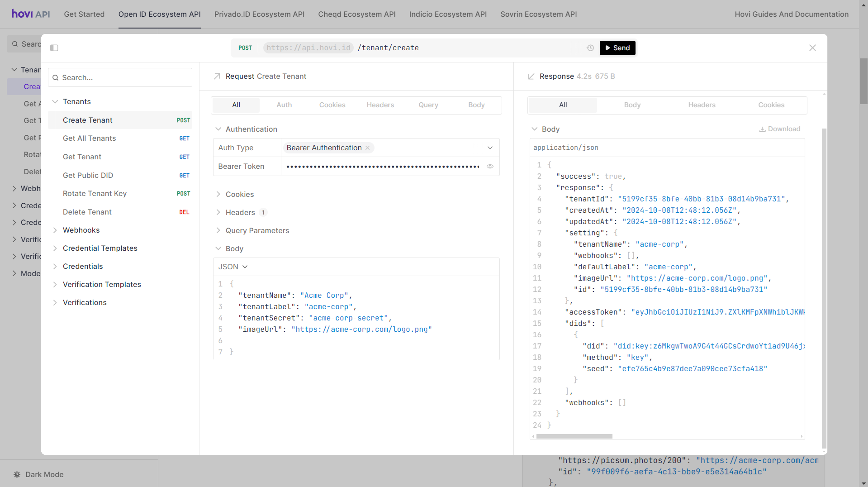
Task: Download the response body
Action: coord(779,129)
